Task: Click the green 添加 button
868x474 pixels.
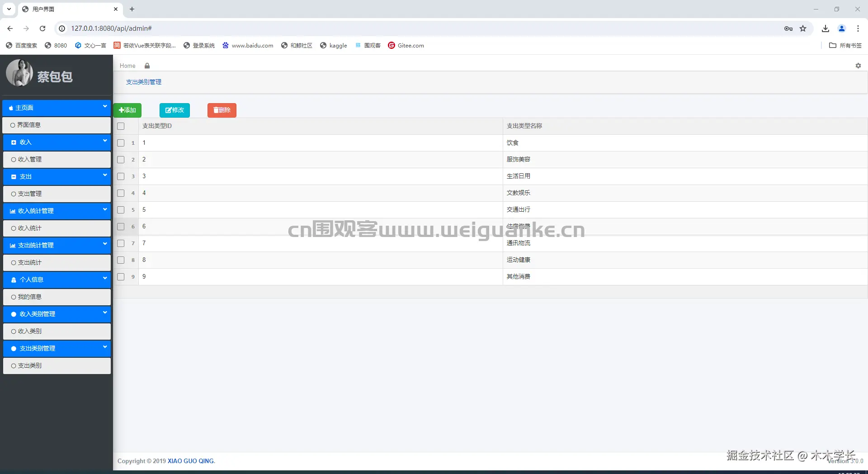Action: pos(127,110)
